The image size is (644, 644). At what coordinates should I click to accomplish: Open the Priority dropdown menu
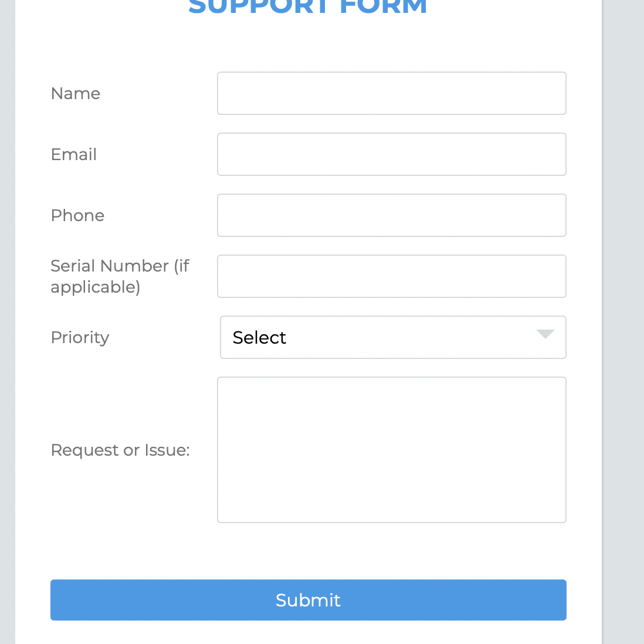point(392,337)
